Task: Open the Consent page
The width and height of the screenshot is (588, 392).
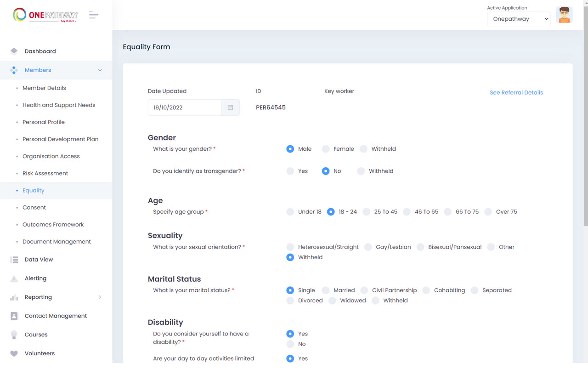Action: coord(34,207)
